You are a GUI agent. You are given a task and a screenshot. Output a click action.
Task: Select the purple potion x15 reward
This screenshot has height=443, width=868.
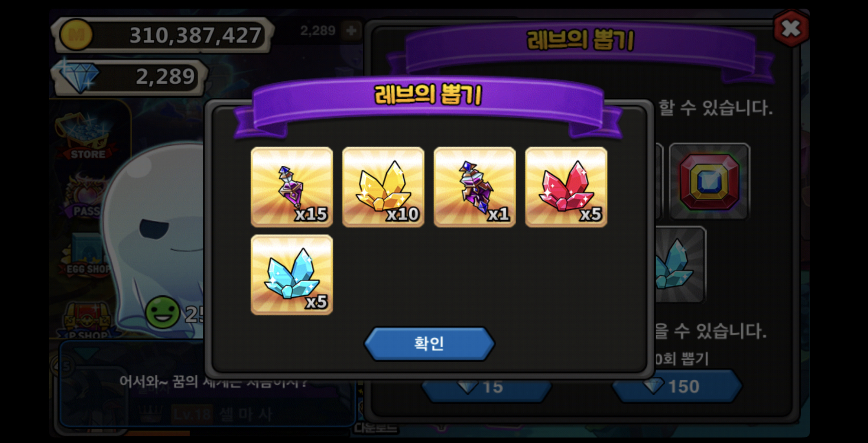pos(292,187)
